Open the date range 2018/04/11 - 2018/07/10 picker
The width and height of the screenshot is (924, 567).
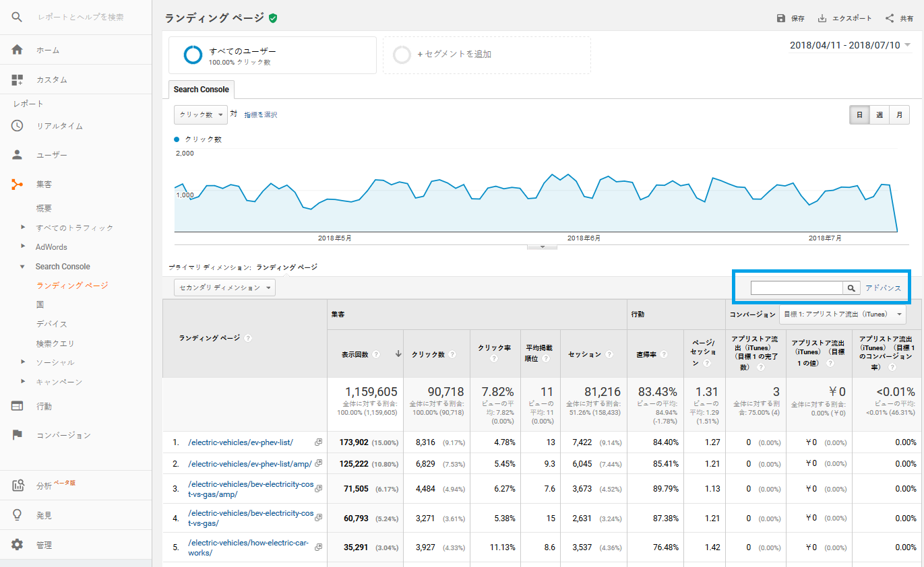tap(851, 45)
